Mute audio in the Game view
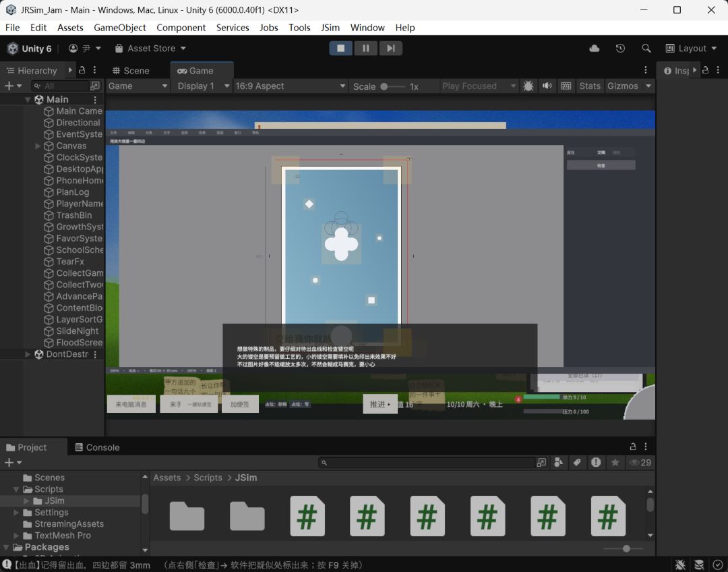The image size is (728, 572). [x=547, y=86]
